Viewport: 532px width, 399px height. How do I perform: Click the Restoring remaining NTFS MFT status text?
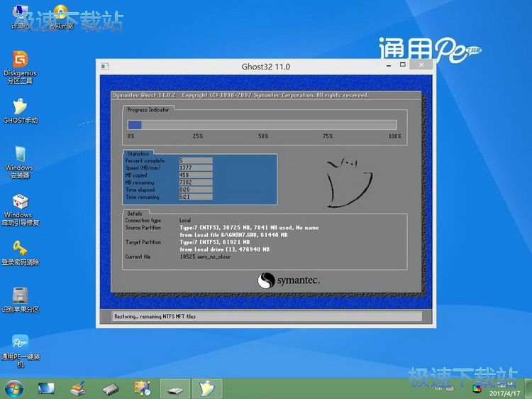(155, 317)
